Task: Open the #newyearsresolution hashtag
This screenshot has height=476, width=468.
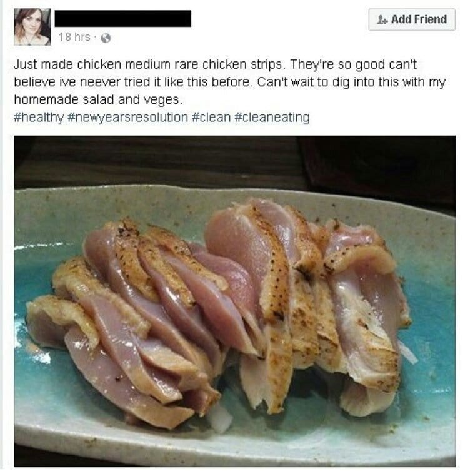Action: click(127, 117)
